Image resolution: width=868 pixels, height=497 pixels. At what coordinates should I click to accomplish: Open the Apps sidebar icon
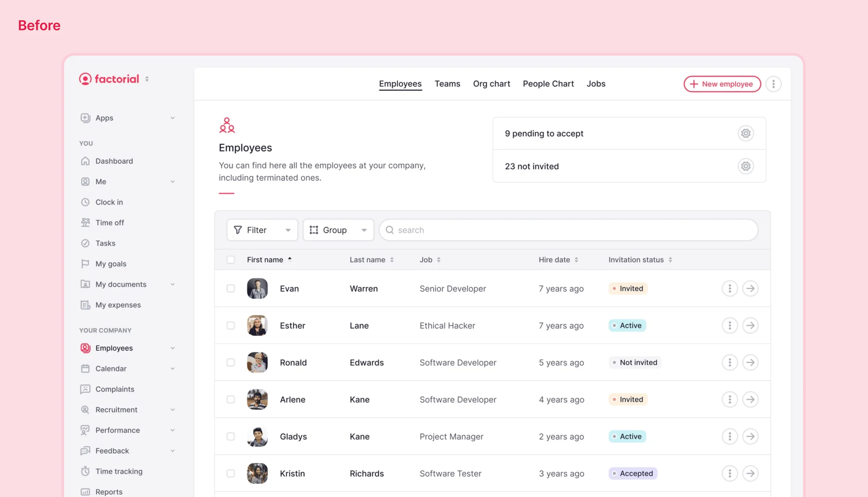(x=85, y=118)
